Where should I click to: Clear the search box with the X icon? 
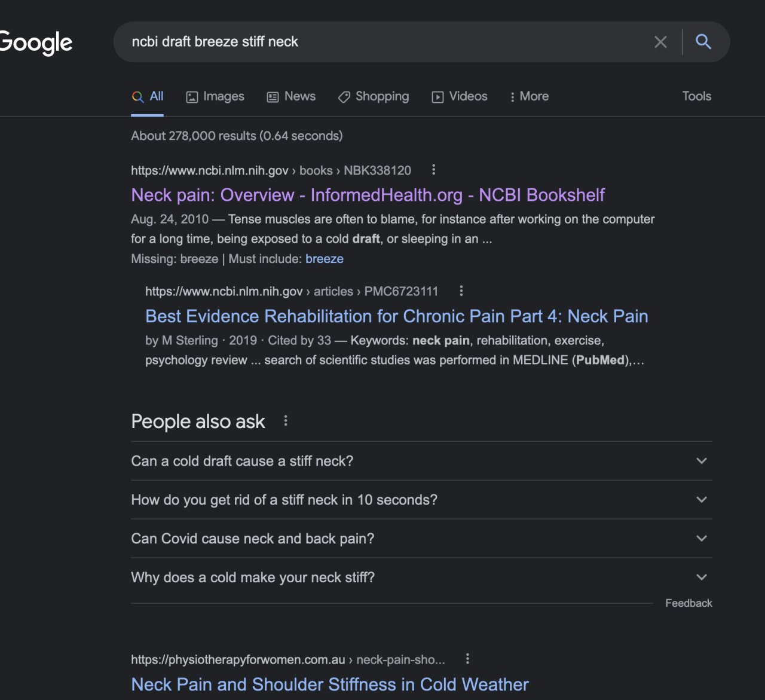pos(660,42)
